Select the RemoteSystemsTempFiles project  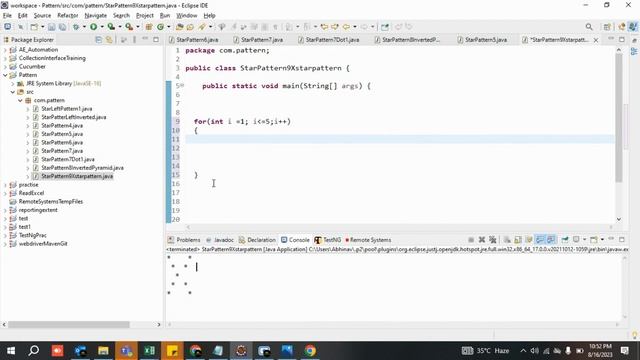pyautogui.click(x=51, y=202)
